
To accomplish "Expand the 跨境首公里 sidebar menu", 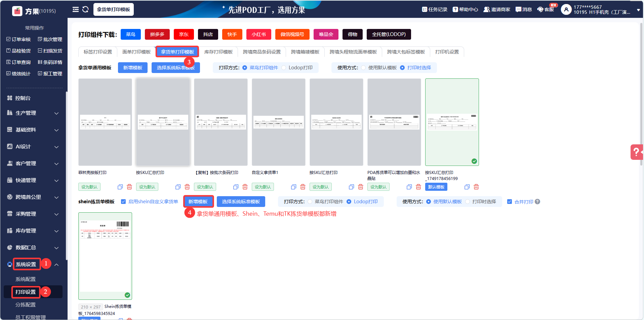I will coord(33,197).
